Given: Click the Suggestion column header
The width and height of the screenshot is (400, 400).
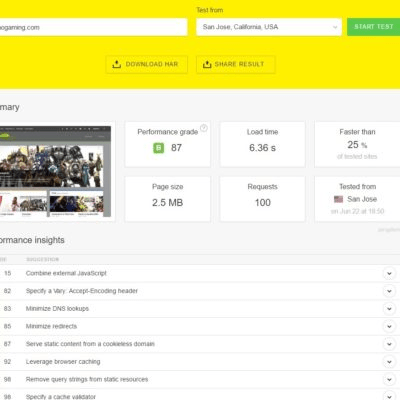Looking at the screenshot, I should [x=43, y=259].
